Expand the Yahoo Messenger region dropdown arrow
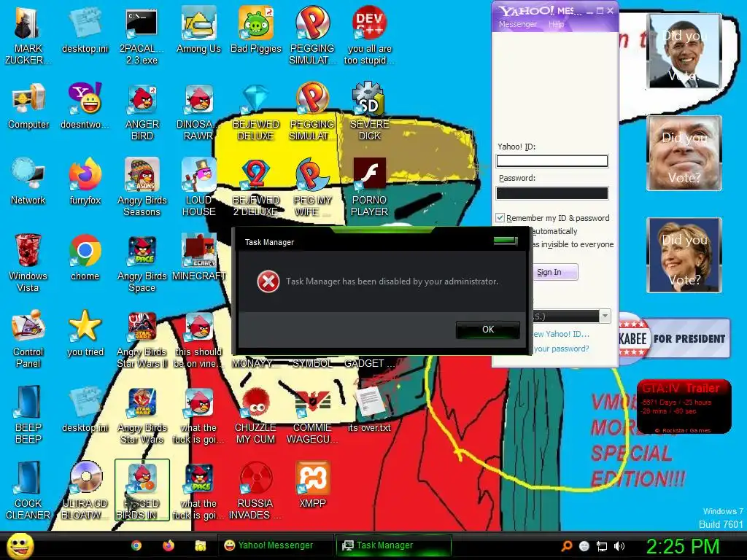The height and width of the screenshot is (560, 747). click(x=605, y=316)
